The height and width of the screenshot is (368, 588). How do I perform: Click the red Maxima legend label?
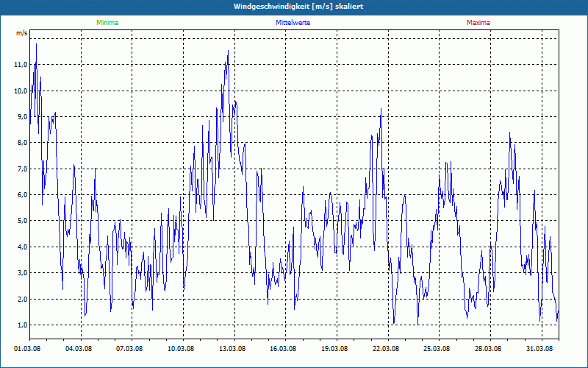pyautogui.click(x=478, y=23)
